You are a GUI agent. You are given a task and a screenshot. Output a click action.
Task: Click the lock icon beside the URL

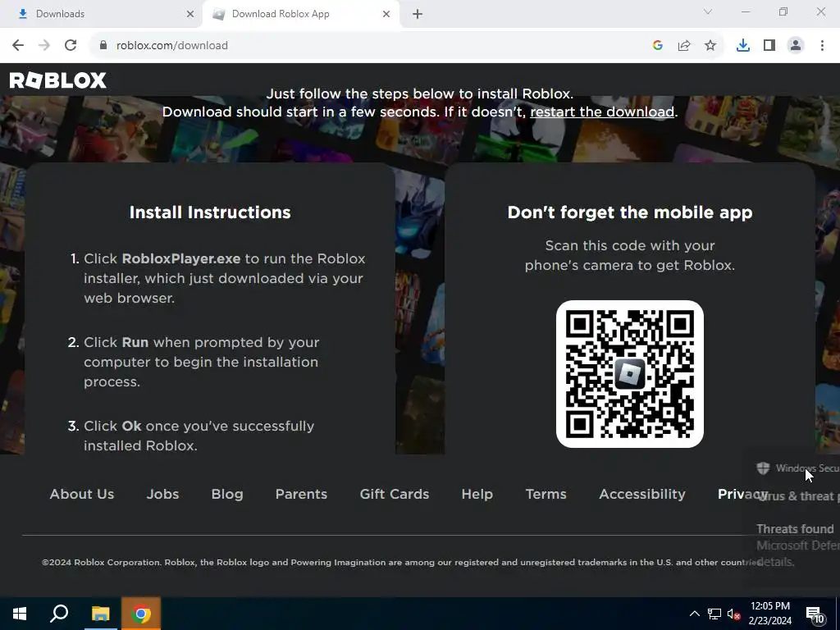103,46
